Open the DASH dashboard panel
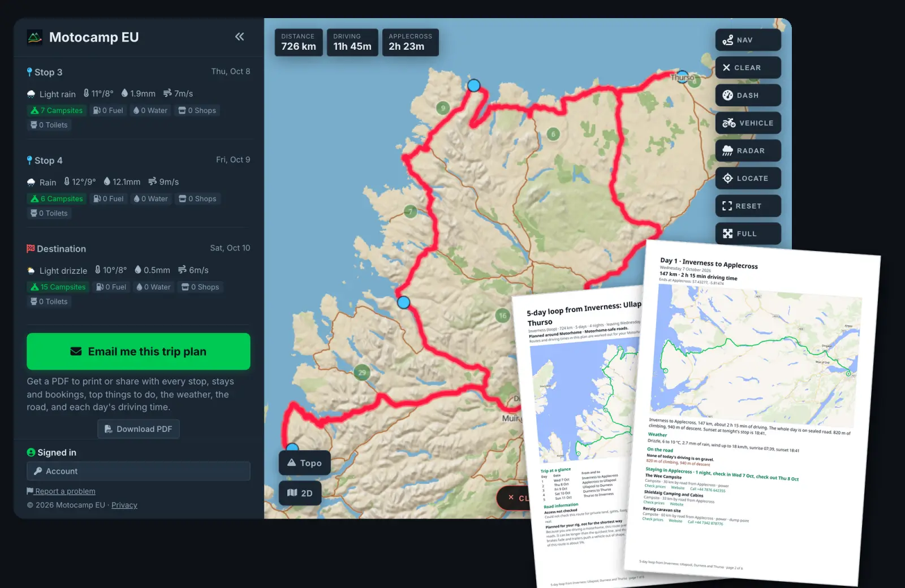 (x=748, y=96)
